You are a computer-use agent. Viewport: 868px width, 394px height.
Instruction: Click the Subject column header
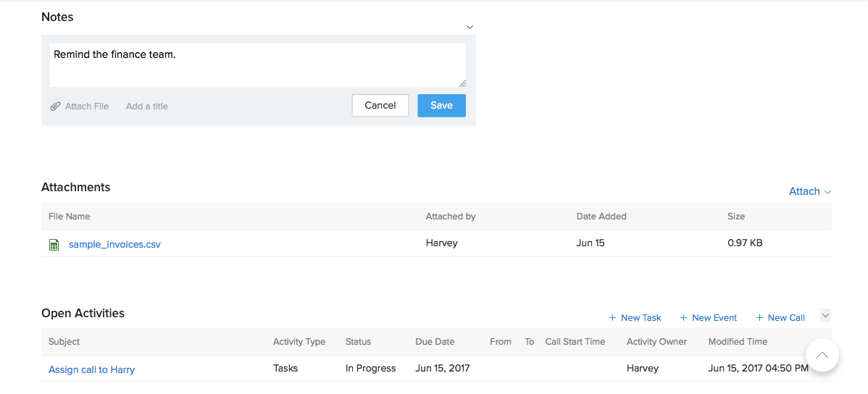[64, 342]
